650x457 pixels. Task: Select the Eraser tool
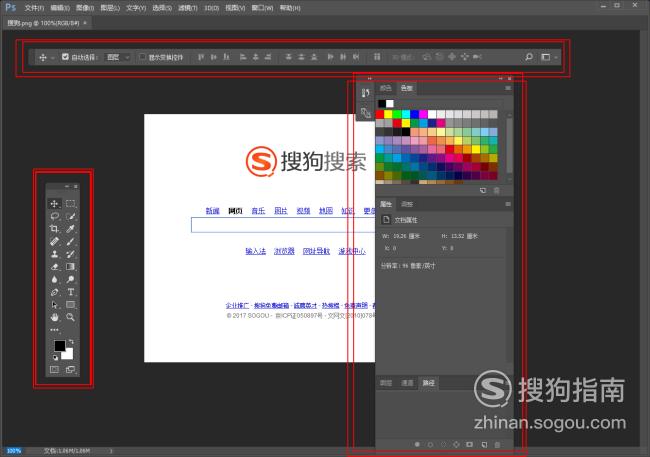pyautogui.click(x=54, y=267)
